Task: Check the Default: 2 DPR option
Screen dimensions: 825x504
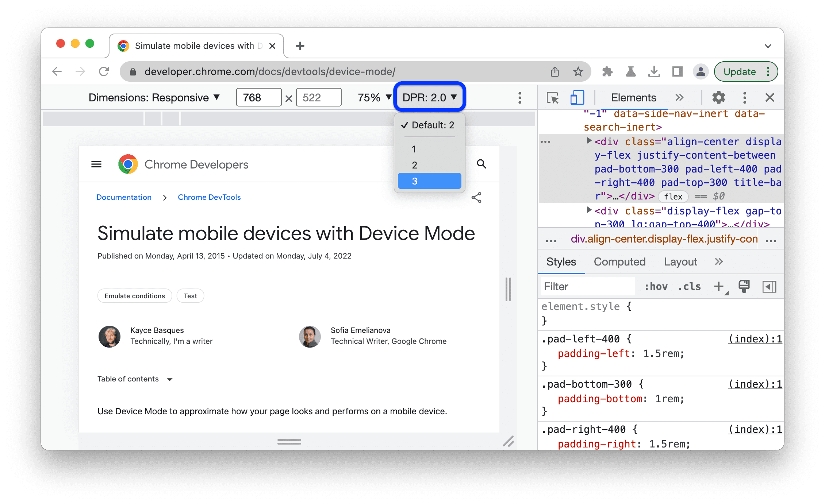Action: (430, 125)
